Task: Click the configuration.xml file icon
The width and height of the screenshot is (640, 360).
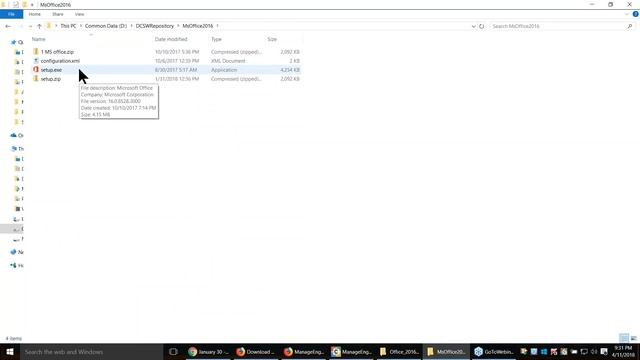Action: click(36, 61)
